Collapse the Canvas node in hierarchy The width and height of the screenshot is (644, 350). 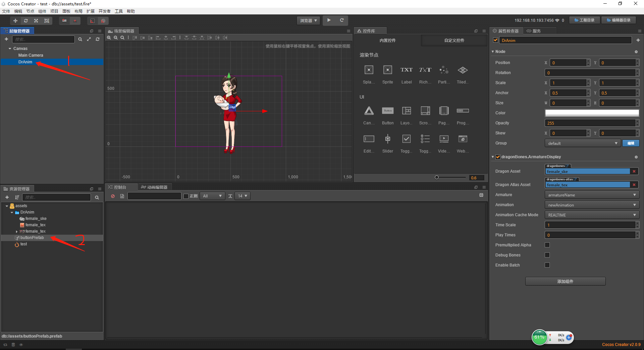(10, 49)
